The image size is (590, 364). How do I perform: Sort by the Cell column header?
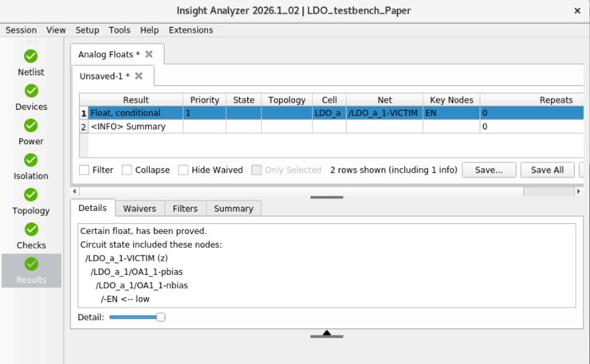pyautogui.click(x=329, y=100)
